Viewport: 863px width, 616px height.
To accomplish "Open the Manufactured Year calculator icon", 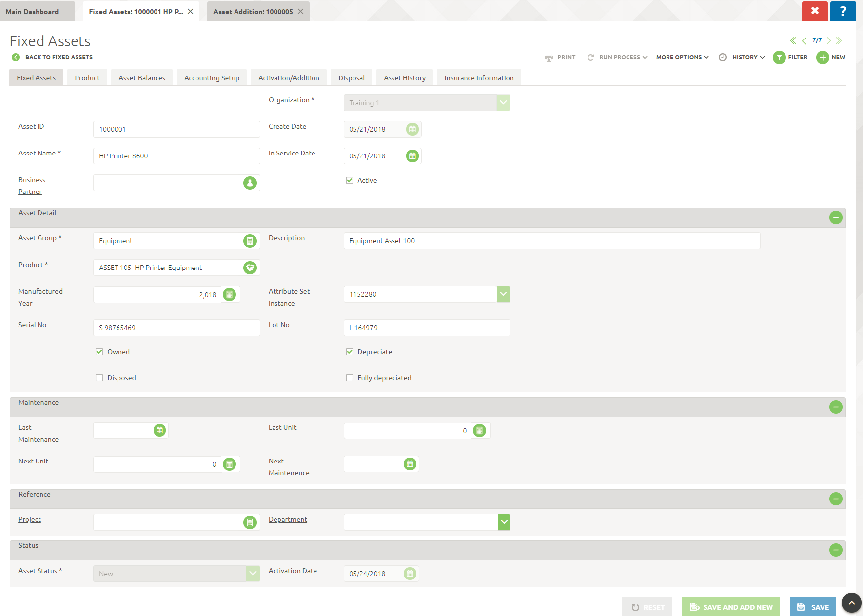I will (229, 295).
